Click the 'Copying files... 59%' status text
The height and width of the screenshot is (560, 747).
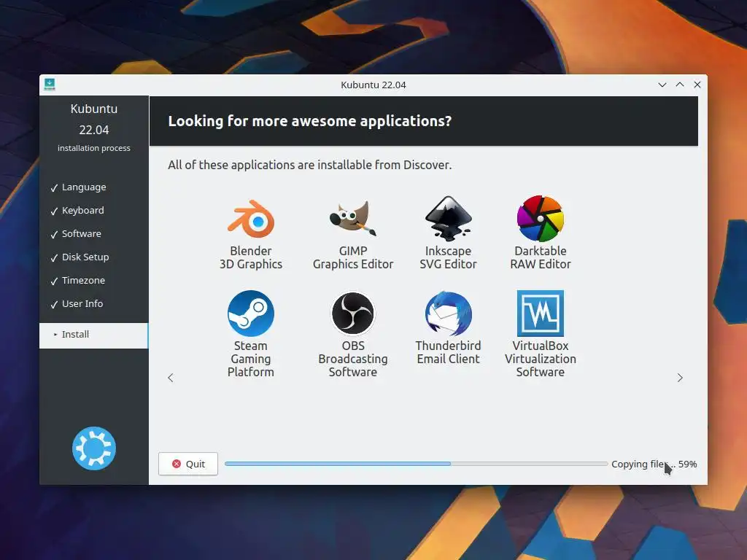[654, 464]
